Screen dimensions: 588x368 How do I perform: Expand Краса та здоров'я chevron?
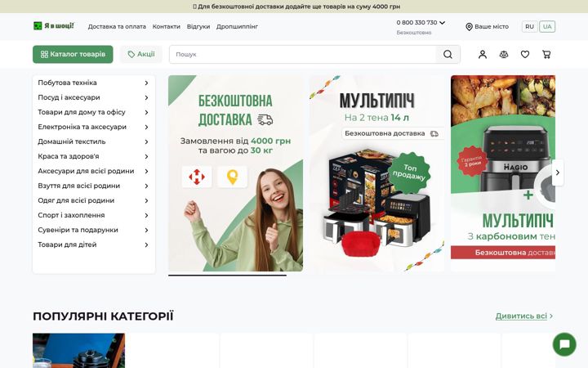click(x=146, y=156)
